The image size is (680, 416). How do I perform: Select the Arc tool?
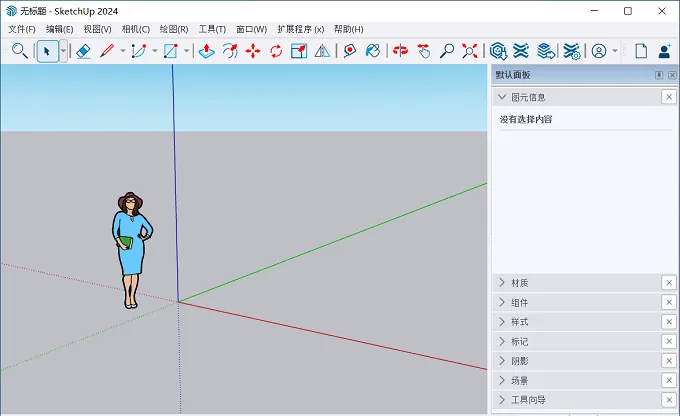click(139, 51)
